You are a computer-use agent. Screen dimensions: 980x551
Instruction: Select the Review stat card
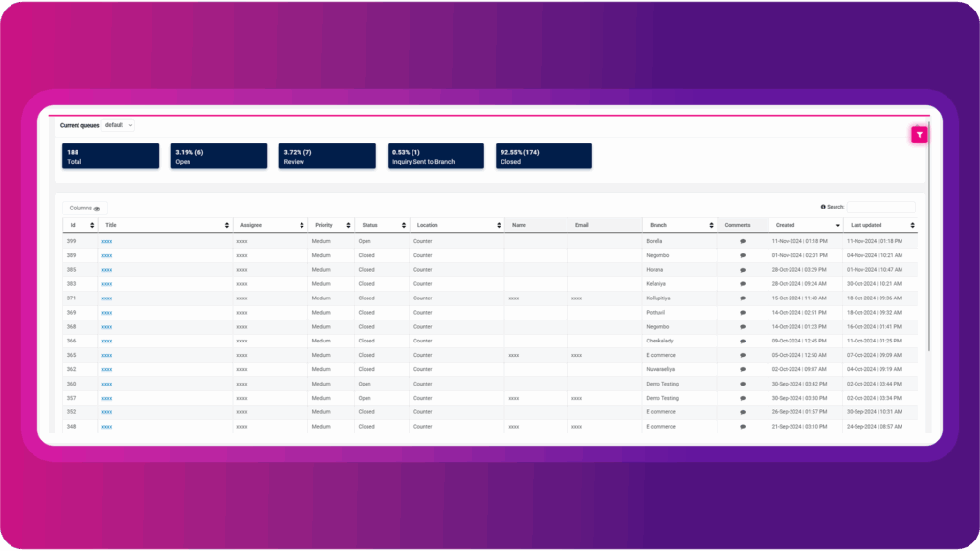point(327,156)
